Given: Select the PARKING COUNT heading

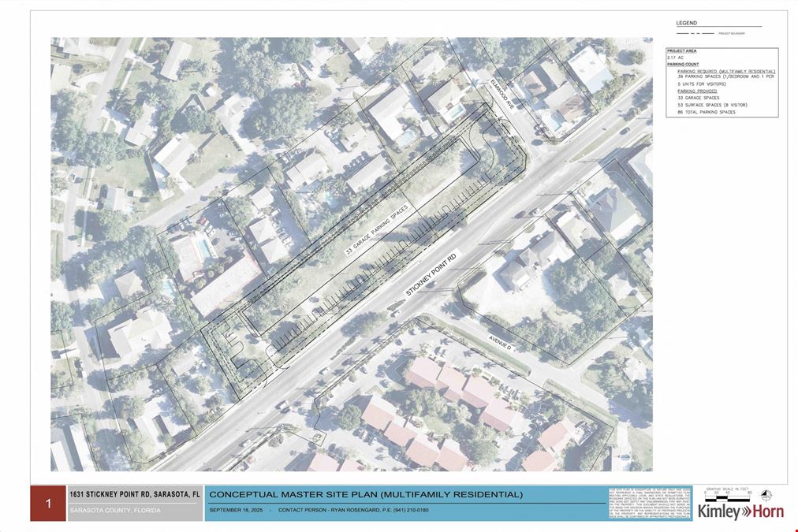Looking at the screenshot, I should point(683,64).
